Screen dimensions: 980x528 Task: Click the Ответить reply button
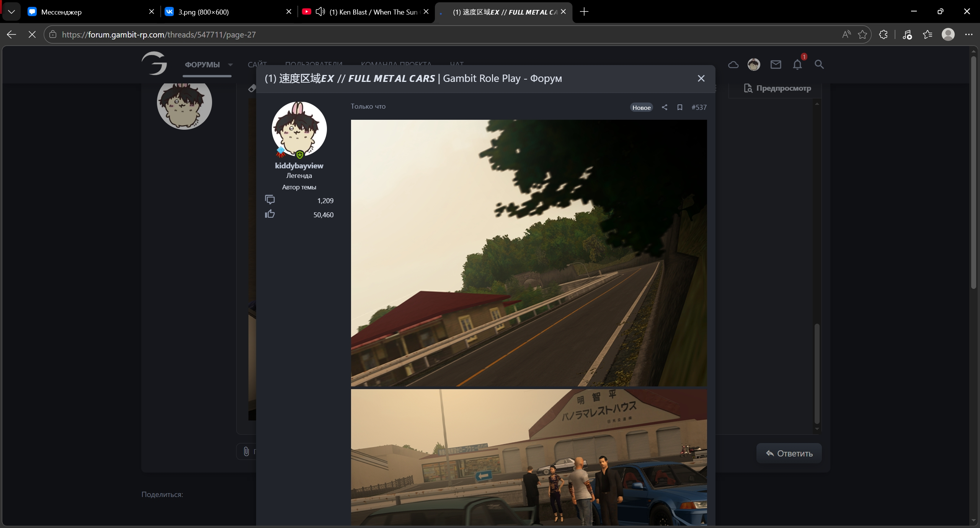tap(789, 453)
